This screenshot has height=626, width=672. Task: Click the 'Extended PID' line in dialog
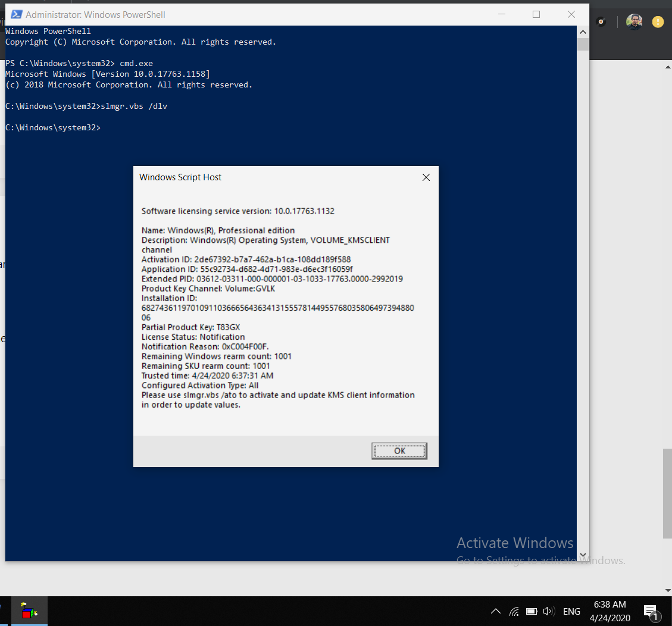click(x=272, y=279)
